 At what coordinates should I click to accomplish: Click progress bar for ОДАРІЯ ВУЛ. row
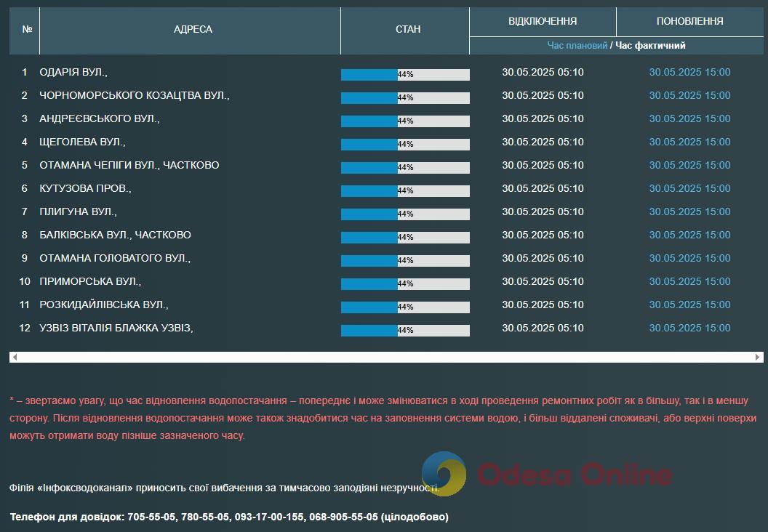tap(405, 74)
